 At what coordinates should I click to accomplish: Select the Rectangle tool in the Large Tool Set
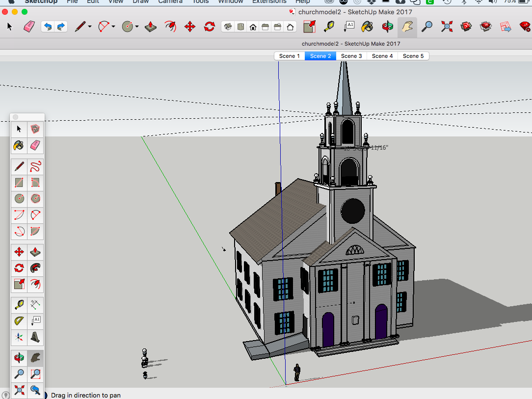19,183
